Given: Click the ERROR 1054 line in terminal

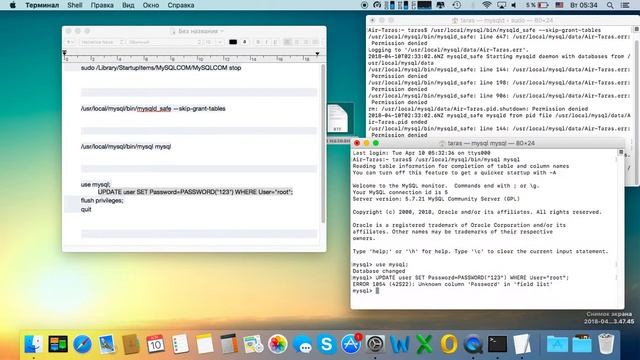Looking at the screenshot, I should (x=452, y=284).
